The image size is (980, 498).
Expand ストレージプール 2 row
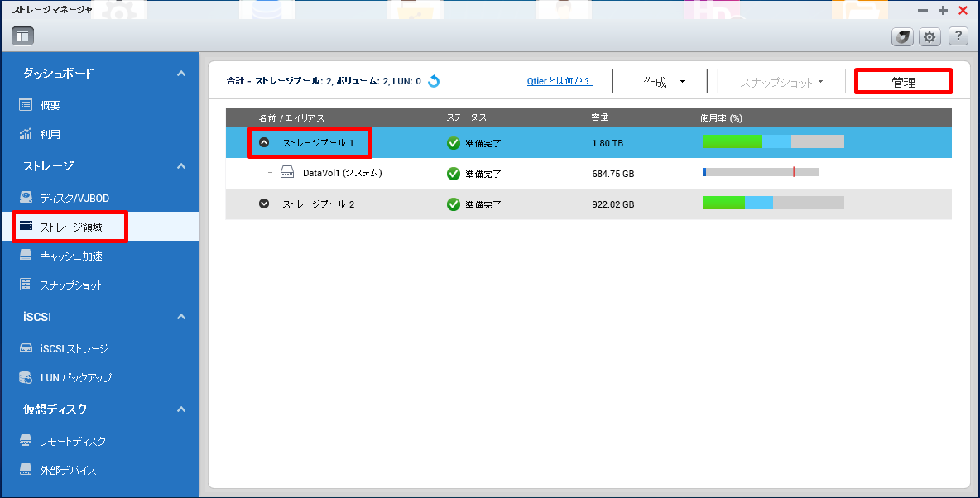(264, 204)
